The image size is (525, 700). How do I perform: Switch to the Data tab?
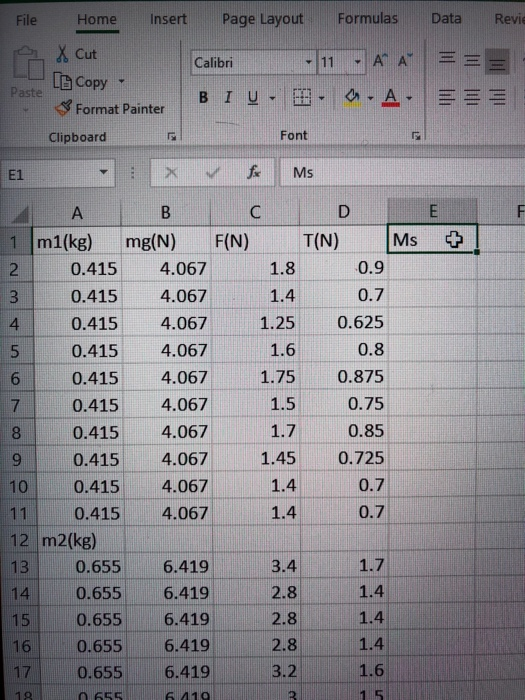[446, 18]
